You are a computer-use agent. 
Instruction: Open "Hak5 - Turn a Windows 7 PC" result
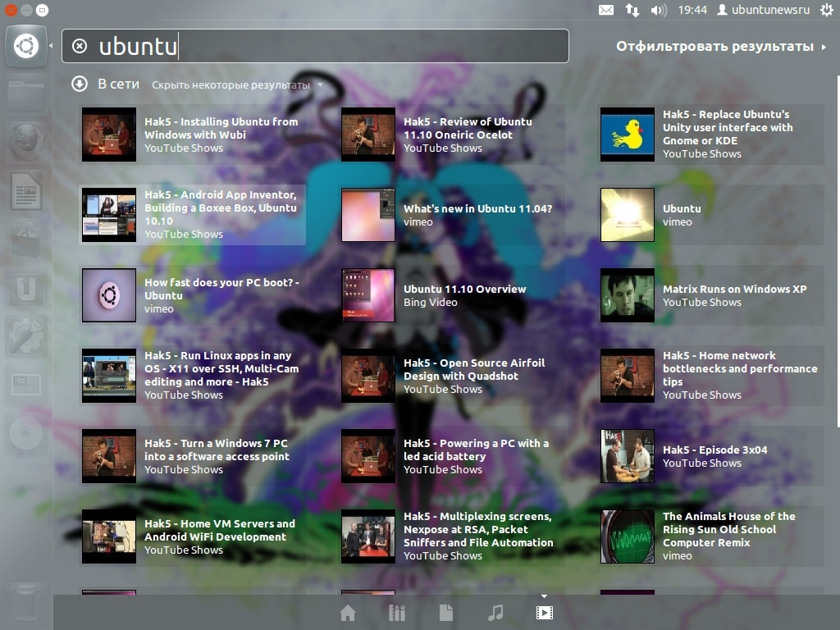coord(193,456)
